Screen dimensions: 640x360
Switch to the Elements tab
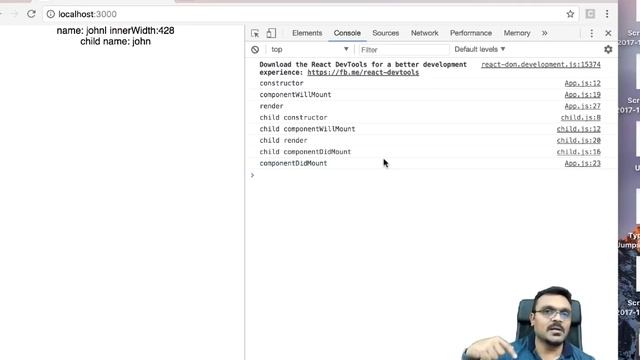(307, 33)
